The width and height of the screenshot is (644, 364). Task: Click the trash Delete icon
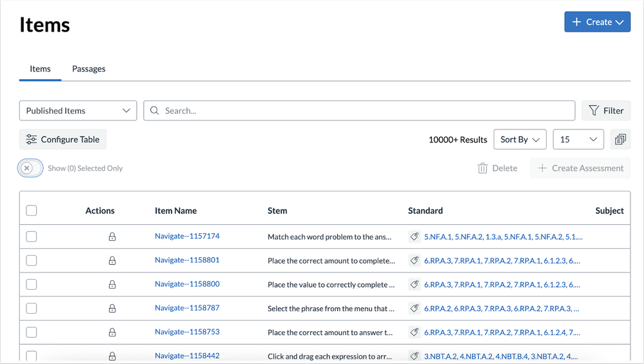point(482,168)
